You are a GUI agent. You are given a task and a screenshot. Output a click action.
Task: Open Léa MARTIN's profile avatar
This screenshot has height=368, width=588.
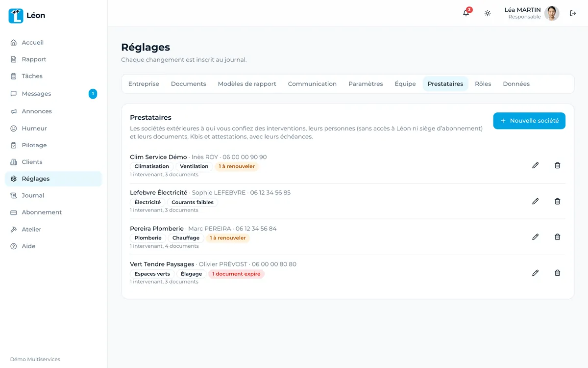click(552, 13)
